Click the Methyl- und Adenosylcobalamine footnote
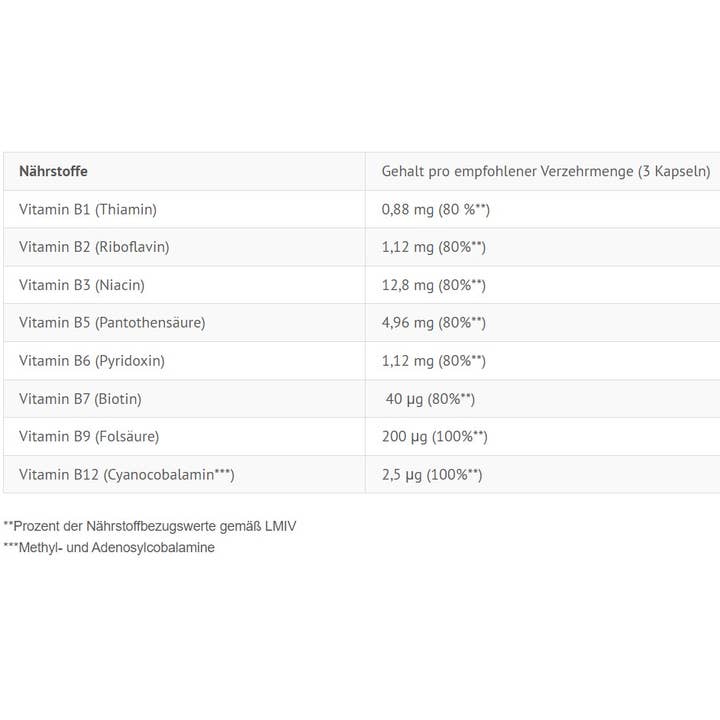The height and width of the screenshot is (720, 720). tap(109, 548)
